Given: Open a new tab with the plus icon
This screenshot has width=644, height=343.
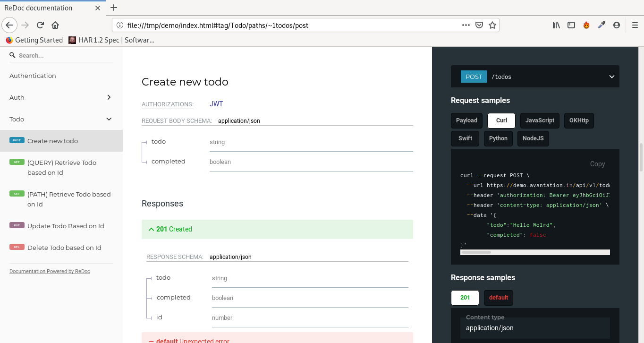Looking at the screenshot, I should (x=113, y=8).
